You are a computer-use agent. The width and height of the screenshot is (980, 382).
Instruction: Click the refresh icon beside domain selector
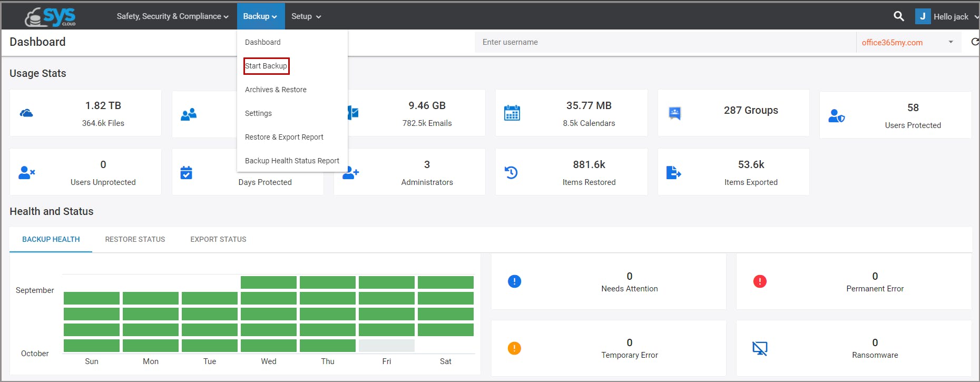tap(975, 42)
